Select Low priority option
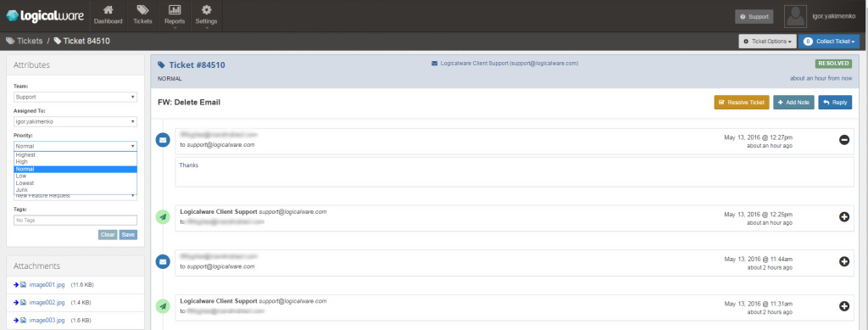The image size is (868, 330). click(75, 176)
